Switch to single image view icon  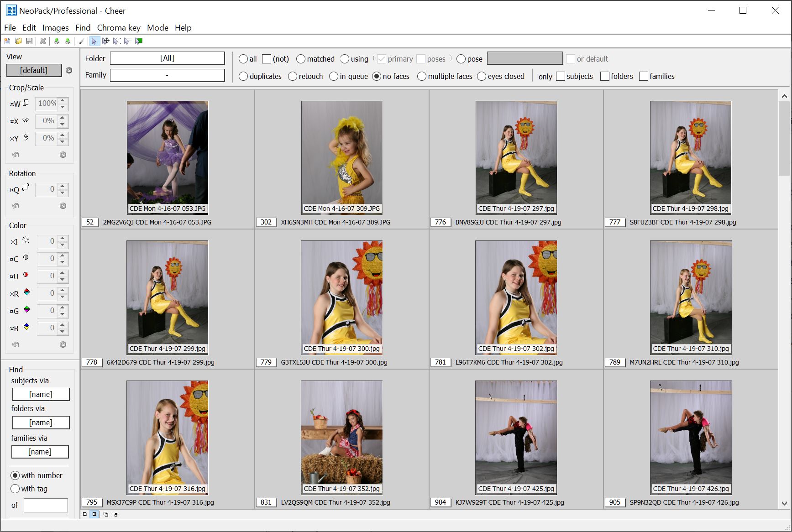click(84, 514)
